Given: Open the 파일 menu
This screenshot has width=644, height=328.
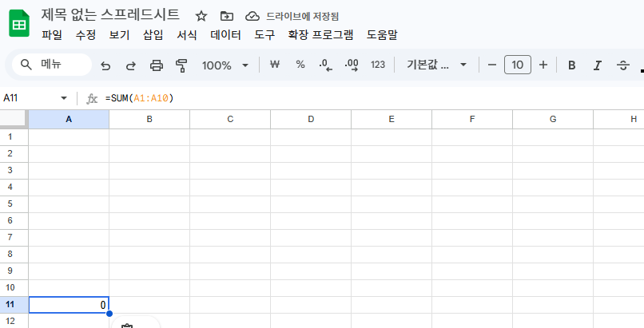Looking at the screenshot, I should click(x=52, y=35).
